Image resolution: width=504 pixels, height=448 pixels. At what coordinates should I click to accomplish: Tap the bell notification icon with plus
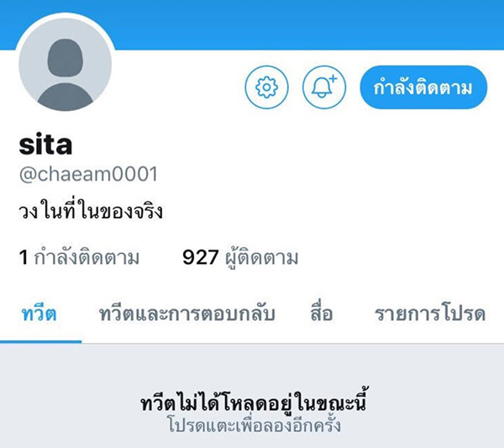point(324,87)
